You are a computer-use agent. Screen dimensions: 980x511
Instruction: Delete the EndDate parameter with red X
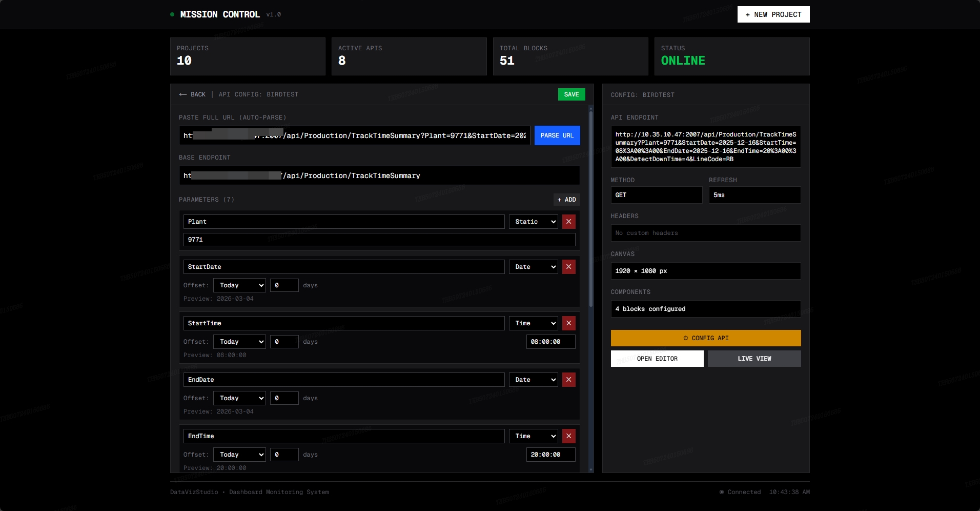pos(568,380)
